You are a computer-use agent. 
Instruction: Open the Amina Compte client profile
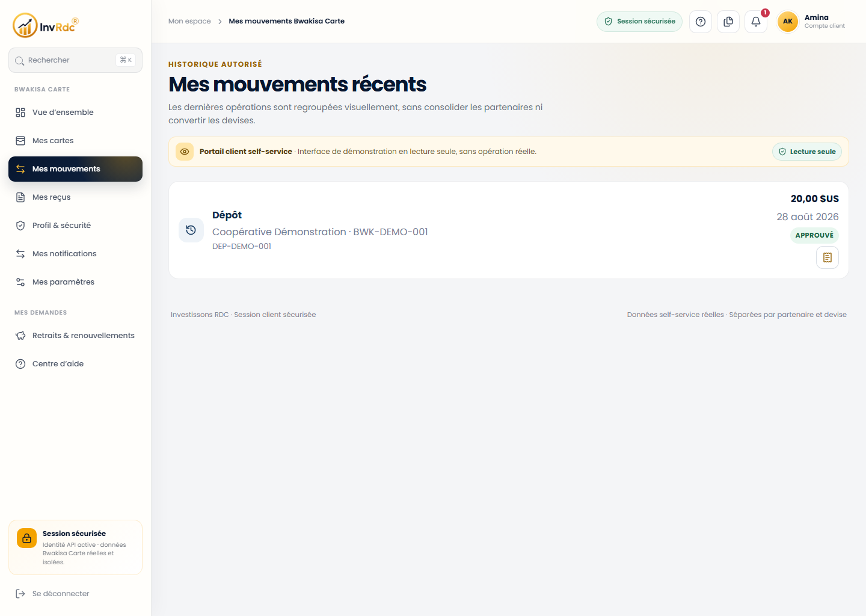coord(812,22)
